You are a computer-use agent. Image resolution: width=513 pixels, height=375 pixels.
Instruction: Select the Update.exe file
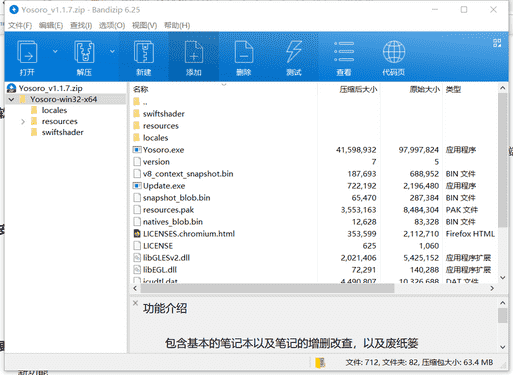point(164,186)
